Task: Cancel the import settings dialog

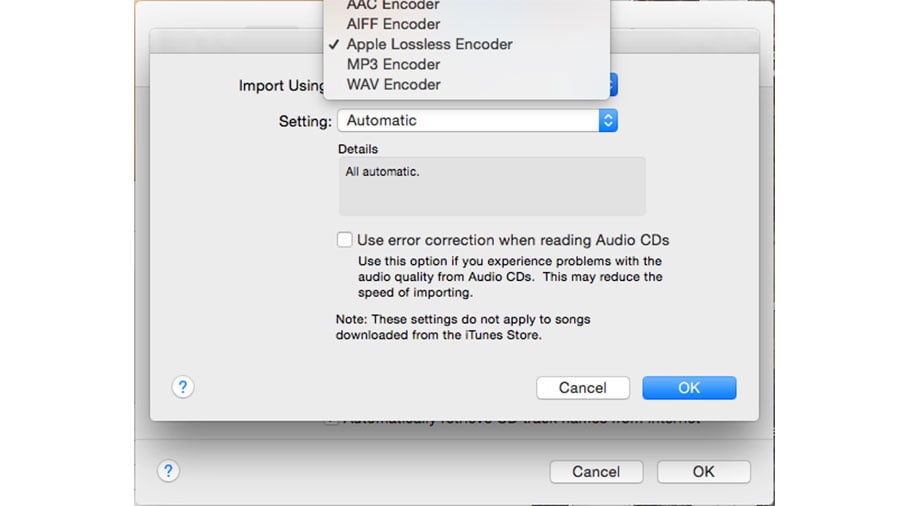Action: click(583, 388)
